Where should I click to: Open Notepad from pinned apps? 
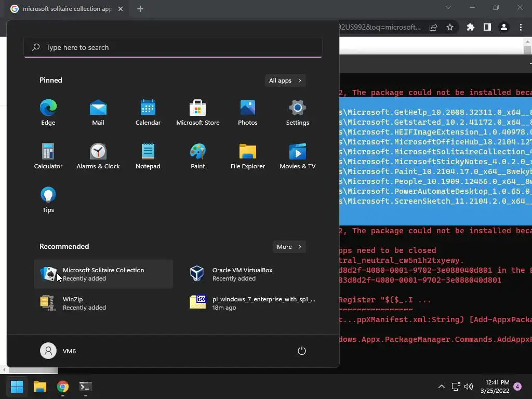148,156
